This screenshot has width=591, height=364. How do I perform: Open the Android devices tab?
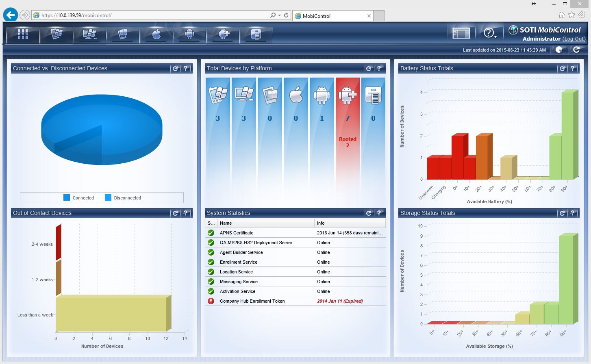(x=189, y=35)
